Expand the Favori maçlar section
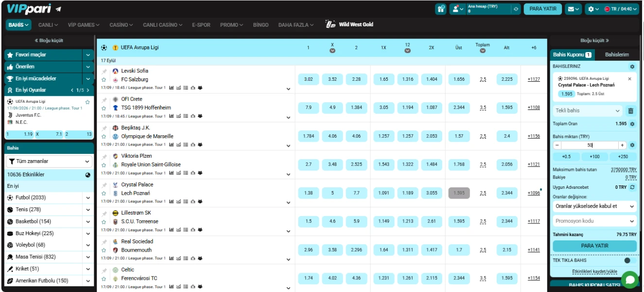 [x=88, y=55]
